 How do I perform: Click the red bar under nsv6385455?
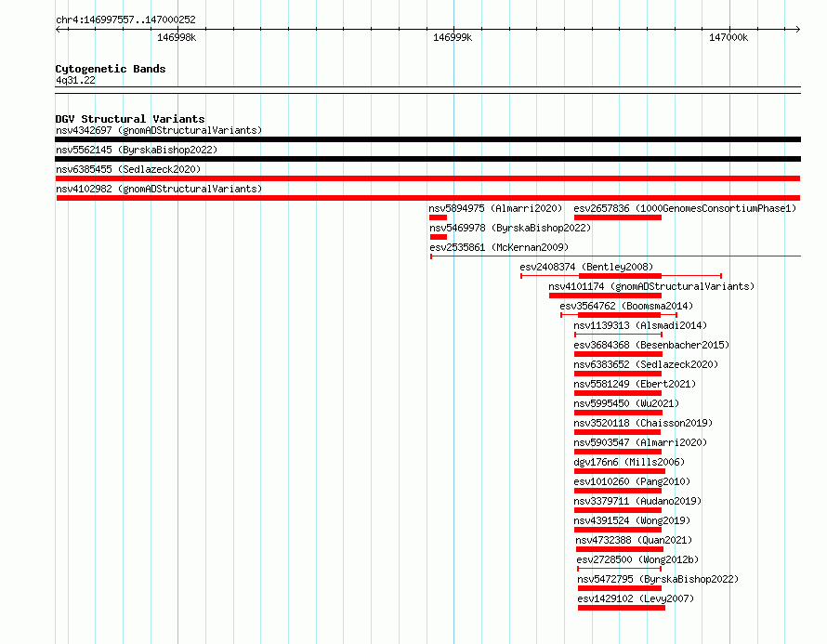pos(427,178)
